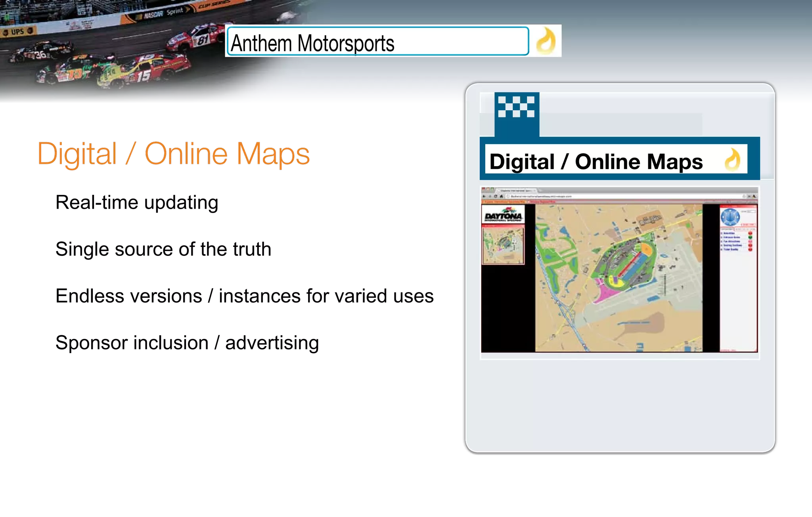Viewport: 812px width, 517px height.
Task: Click the Real-time updating bullet
Action: (x=137, y=202)
